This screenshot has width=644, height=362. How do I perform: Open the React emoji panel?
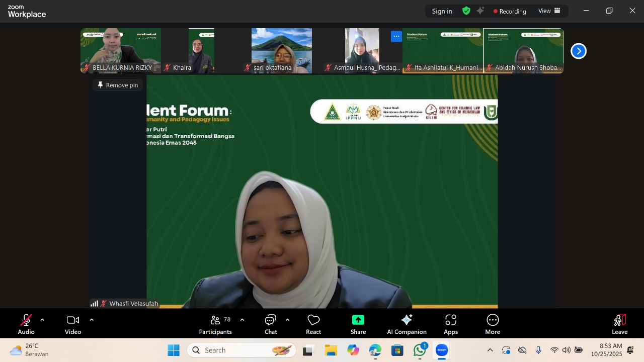click(x=313, y=324)
